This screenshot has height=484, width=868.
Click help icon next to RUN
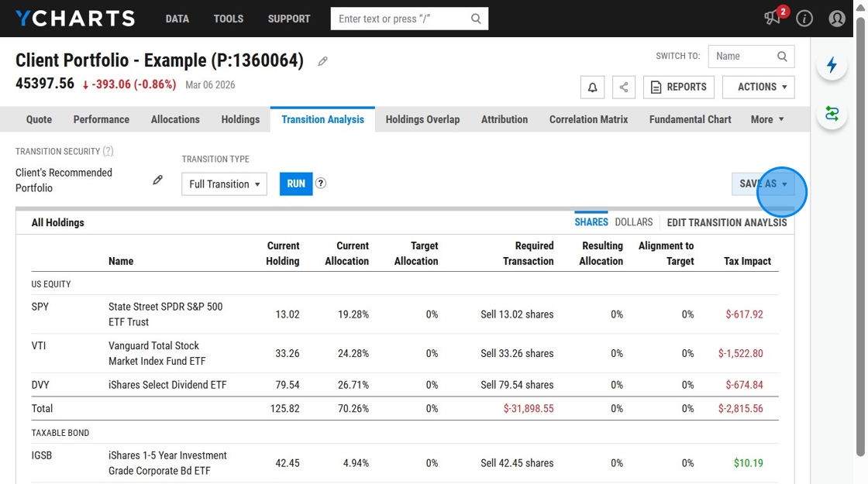321,183
